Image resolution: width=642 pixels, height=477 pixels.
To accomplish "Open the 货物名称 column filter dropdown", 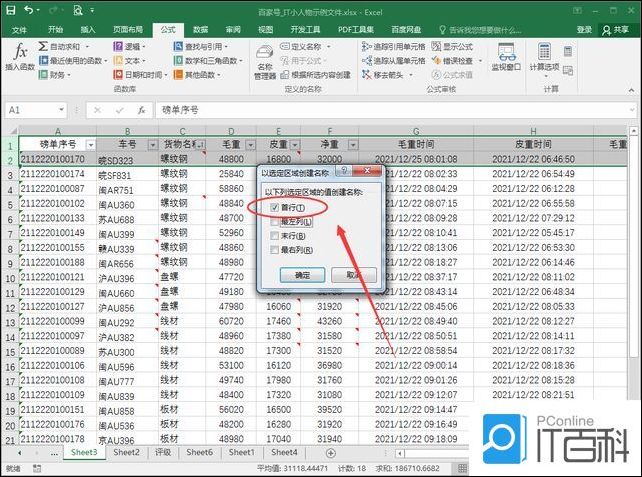I will pyautogui.click(x=201, y=145).
